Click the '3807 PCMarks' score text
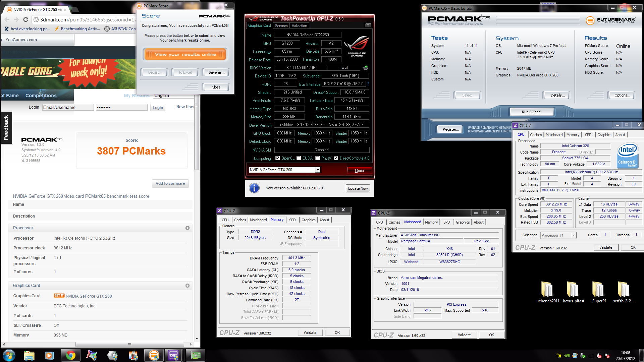This screenshot has height=362, width=644. pos(131,151)
